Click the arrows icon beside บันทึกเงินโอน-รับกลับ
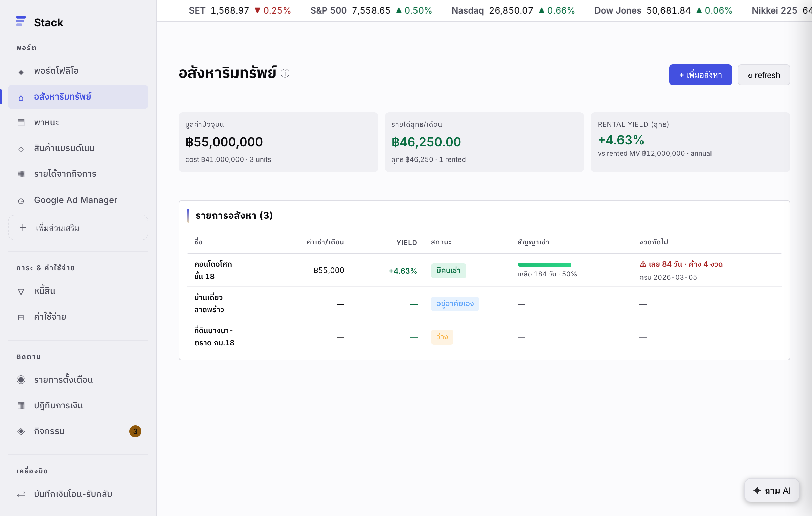Image resolution: width=812 pixels, height=516 pixels. [x=21, y=494]
